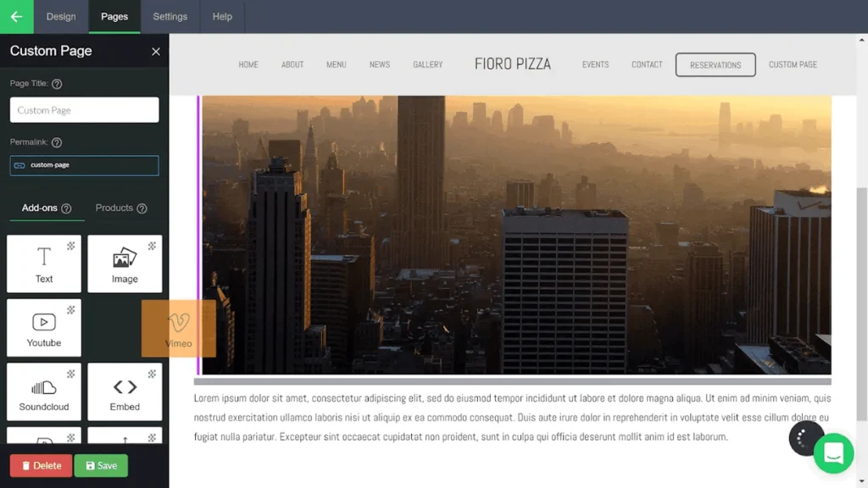Click the red Delete button
The width and height of the screenshot is (868, 488).
pos(41,466)
